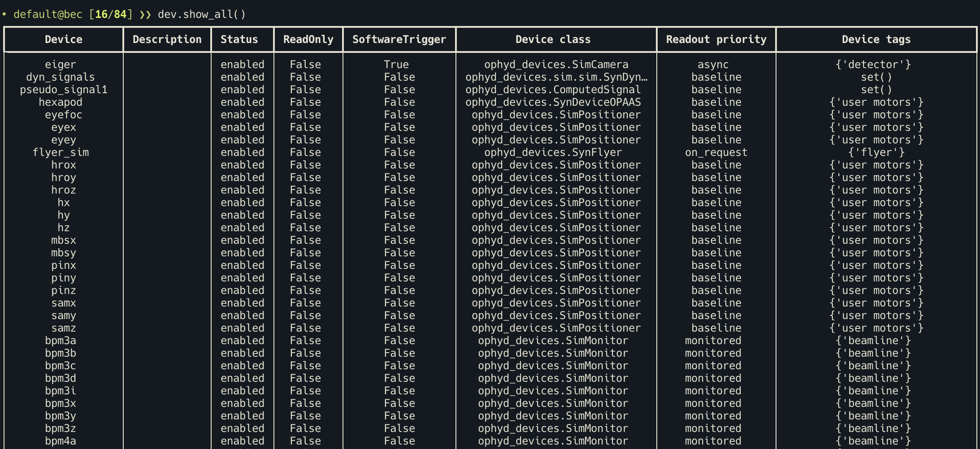Click ophyd_devices.SynDeviceOPAAS class entry
The width and height of the screenshot is (980, 449).
553,102
